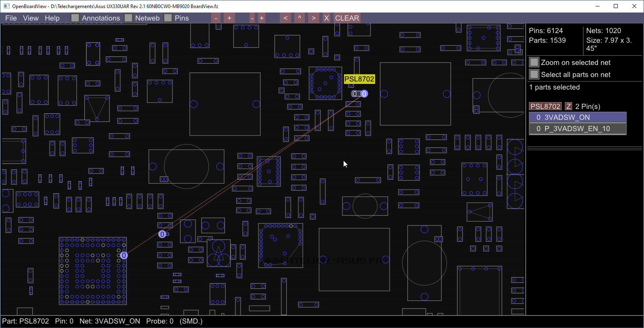The image size is (644, 328).
Task: Toggle the Pins checkbox
Action: click(168, 18)
